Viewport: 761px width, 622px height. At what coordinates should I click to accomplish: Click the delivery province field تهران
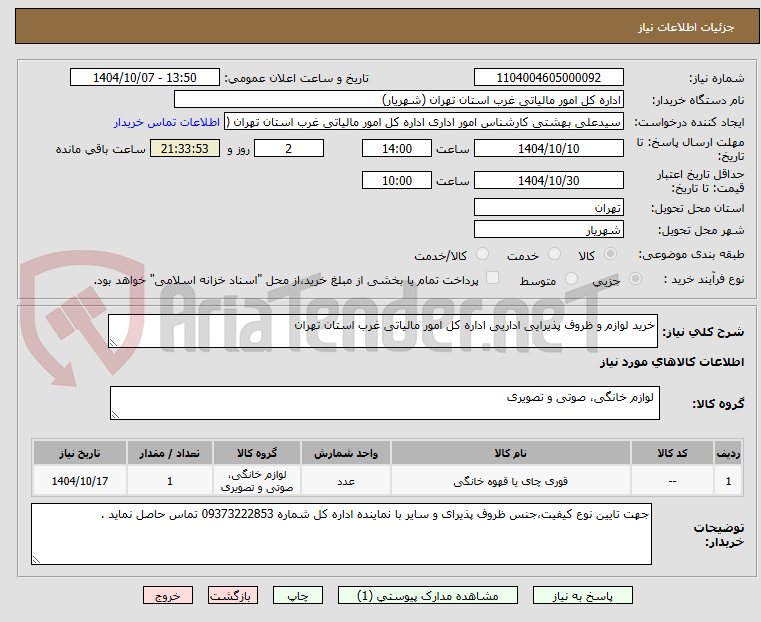click(548, 208)
